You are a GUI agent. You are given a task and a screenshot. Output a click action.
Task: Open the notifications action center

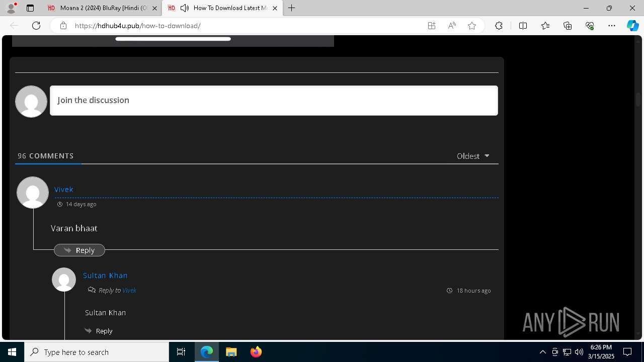point(627,352)
